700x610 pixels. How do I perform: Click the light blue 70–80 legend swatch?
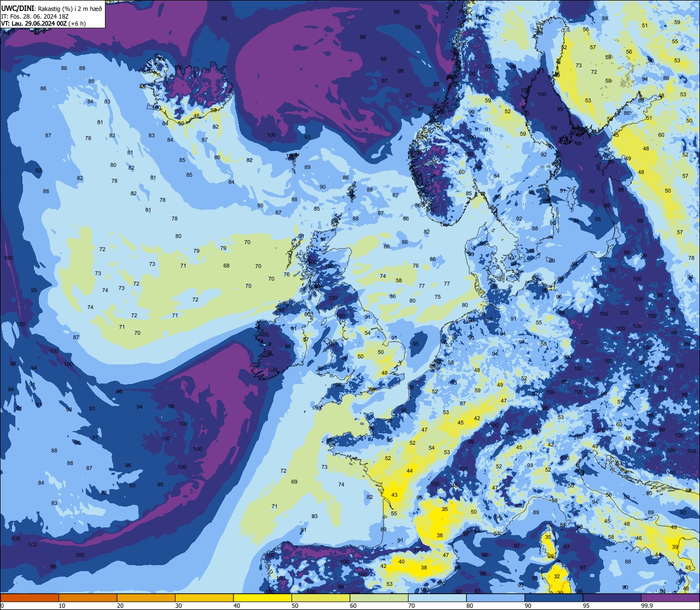pos(437,597)
